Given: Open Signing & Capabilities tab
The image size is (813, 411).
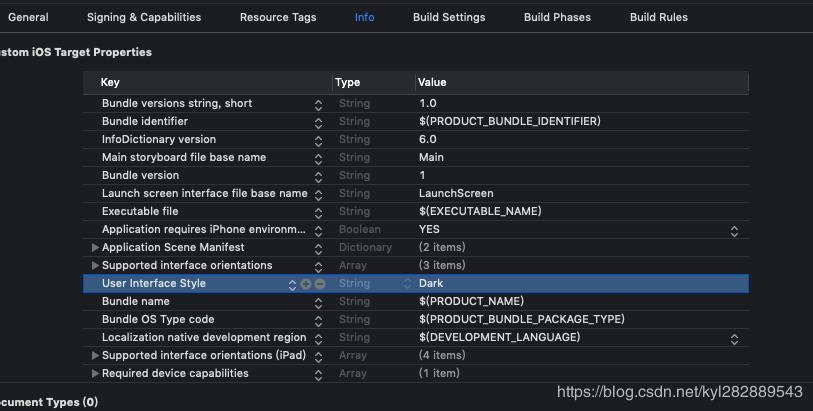Looking at the screenshot, I should coord(144,17).
